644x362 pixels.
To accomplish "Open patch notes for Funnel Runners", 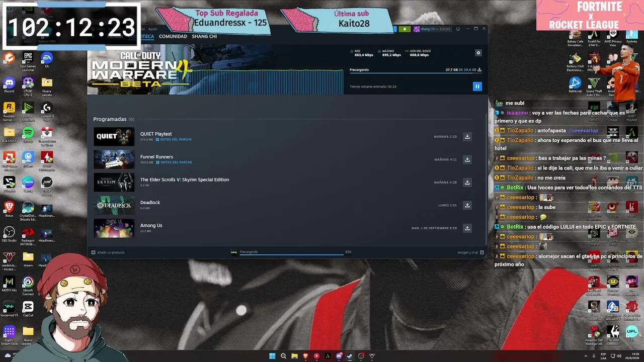I will 174,162.
